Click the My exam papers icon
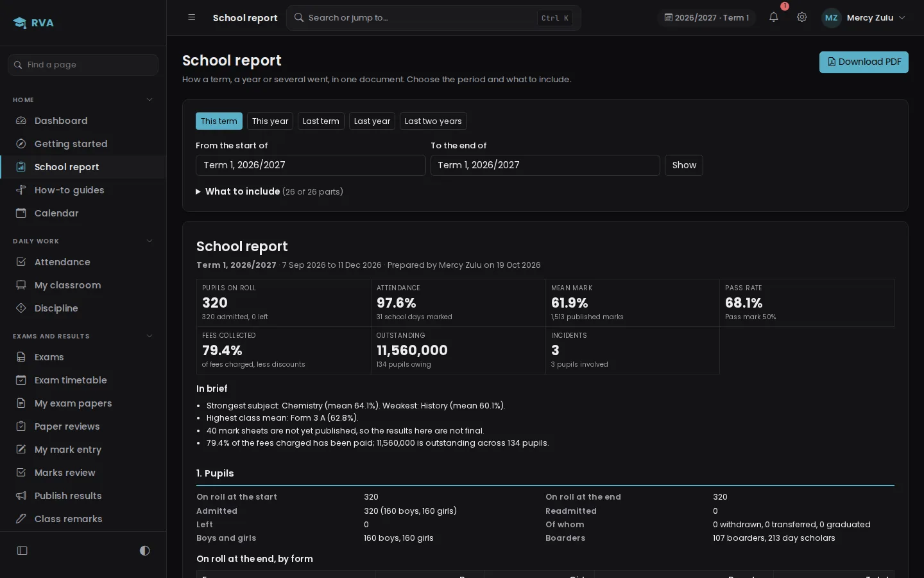This screenshot has height=578, width=924. click(21, 403)
